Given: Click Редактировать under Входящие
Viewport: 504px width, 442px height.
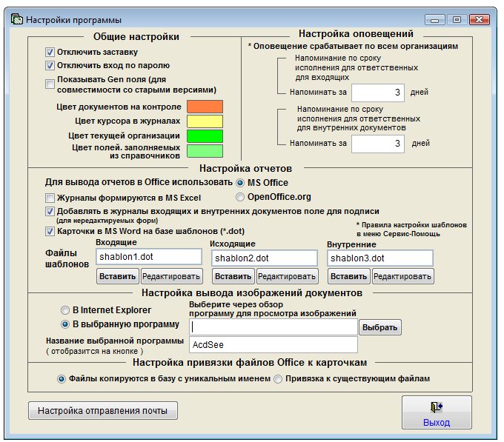Looking at the screenshot, I should (171, 276).
